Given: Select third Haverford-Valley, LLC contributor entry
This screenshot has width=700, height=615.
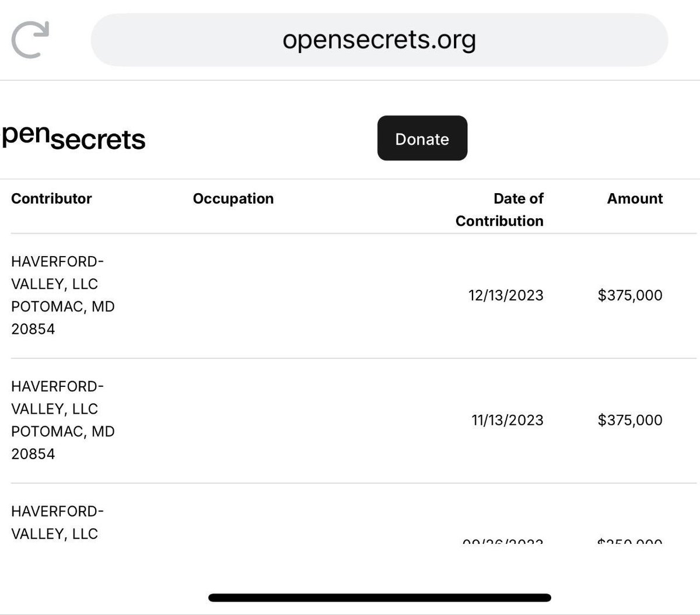Looking at the screenshot, I should coord(58,522).
